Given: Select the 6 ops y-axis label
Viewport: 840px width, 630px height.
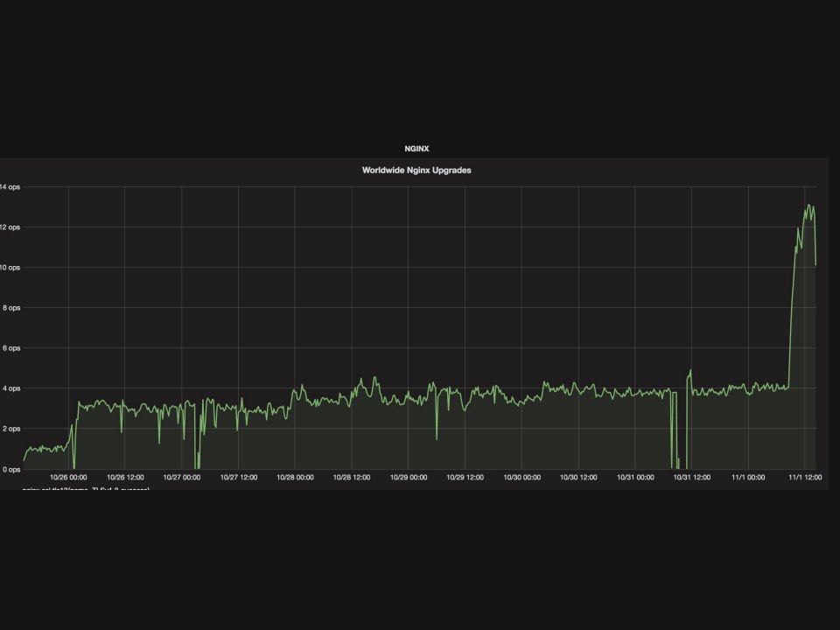Looking at the screenshot, I should 9,348.
